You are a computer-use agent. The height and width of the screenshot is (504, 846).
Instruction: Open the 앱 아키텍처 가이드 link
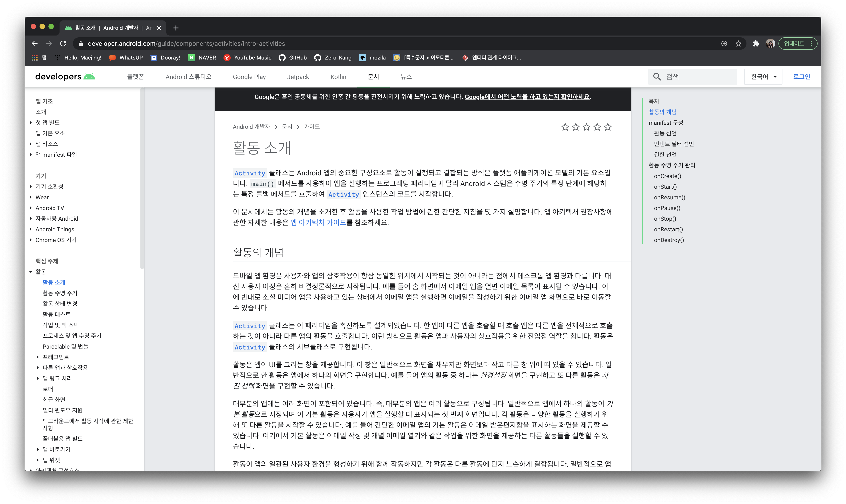pos(318,222)
